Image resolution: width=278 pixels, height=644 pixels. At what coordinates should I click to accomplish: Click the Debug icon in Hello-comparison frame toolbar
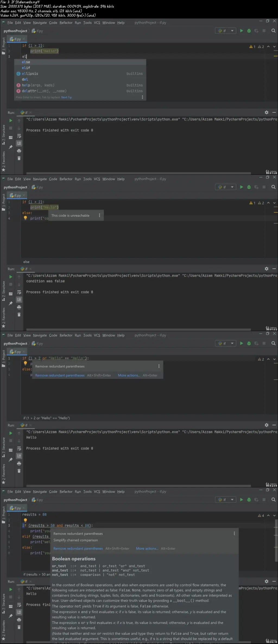tap(249, 344)
